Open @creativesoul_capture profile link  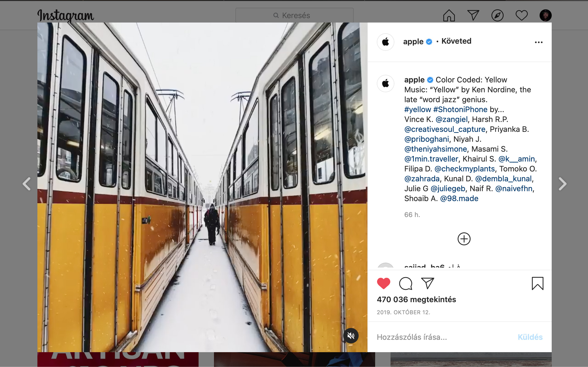point(445,129)
